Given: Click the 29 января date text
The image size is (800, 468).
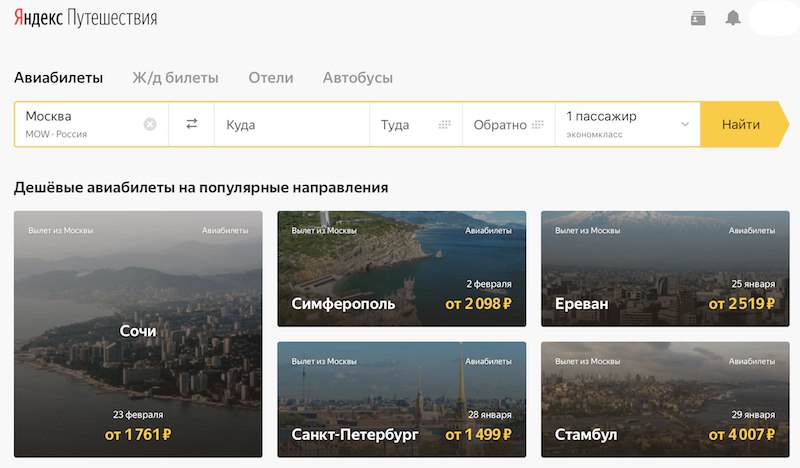Looking at the screenshot, I should pos(753,414).
